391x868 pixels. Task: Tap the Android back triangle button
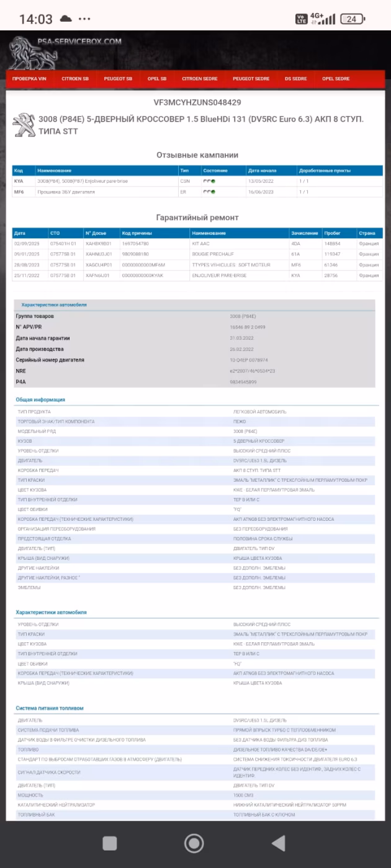point(279,843)
